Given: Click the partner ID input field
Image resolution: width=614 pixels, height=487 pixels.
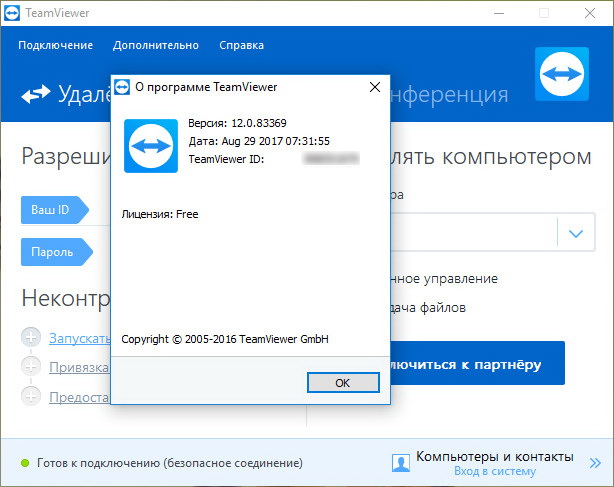Looking at the screenshot, I should [x=473, y=233].
